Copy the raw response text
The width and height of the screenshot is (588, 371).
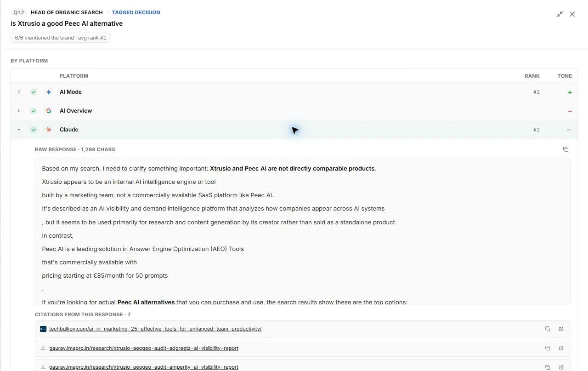click(x=566, y=149)
